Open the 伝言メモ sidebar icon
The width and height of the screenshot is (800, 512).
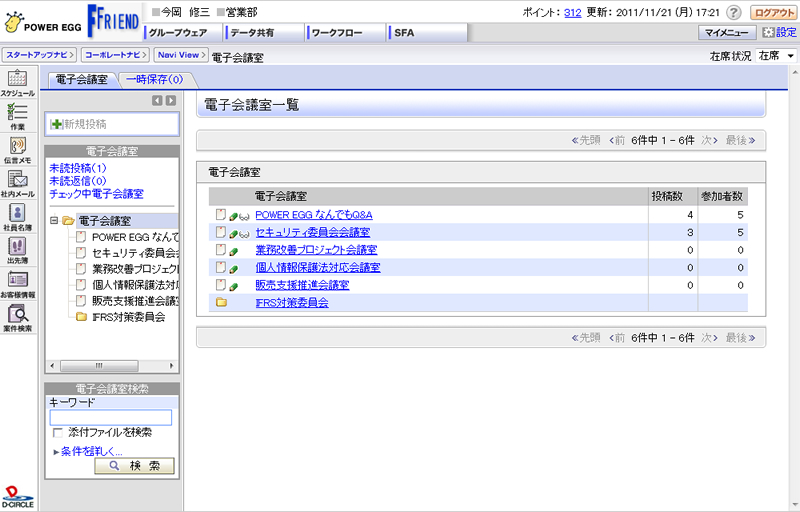click(17, 149)
